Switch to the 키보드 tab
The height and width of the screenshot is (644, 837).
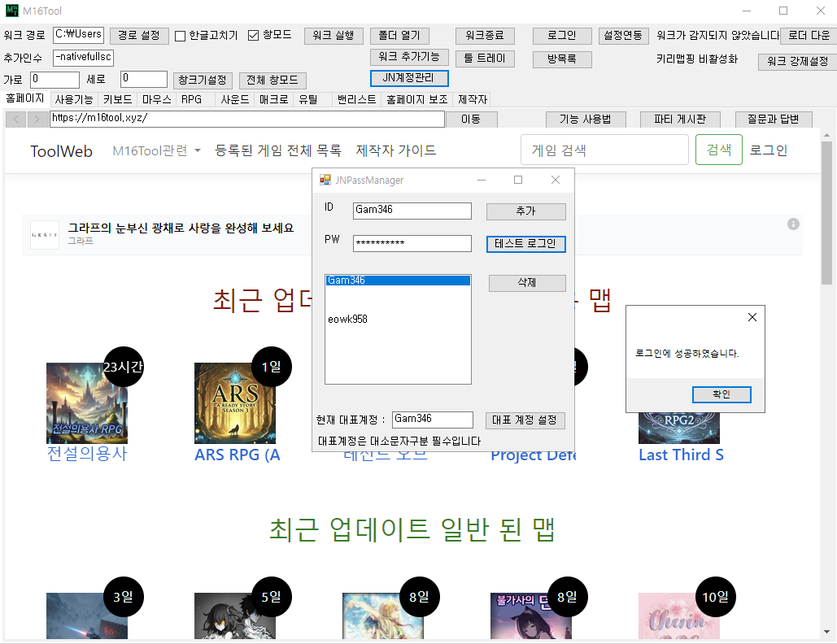click(118, 100)
